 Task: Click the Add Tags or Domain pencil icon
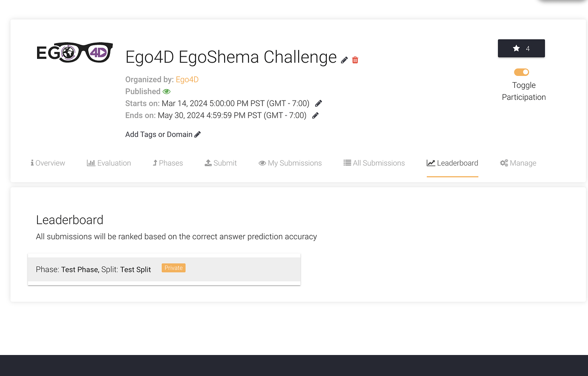tap(197, 134)
